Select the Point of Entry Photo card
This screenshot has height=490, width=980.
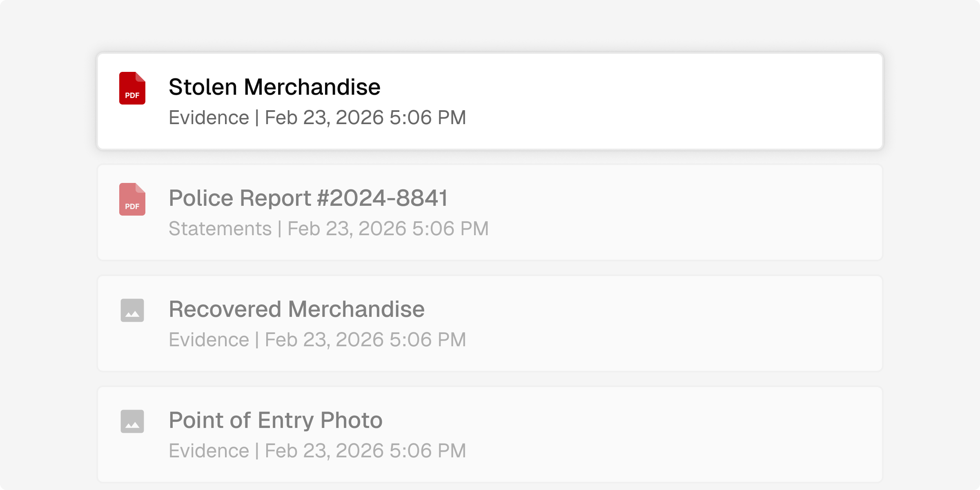pyautogui.click(x=490, y=434)
